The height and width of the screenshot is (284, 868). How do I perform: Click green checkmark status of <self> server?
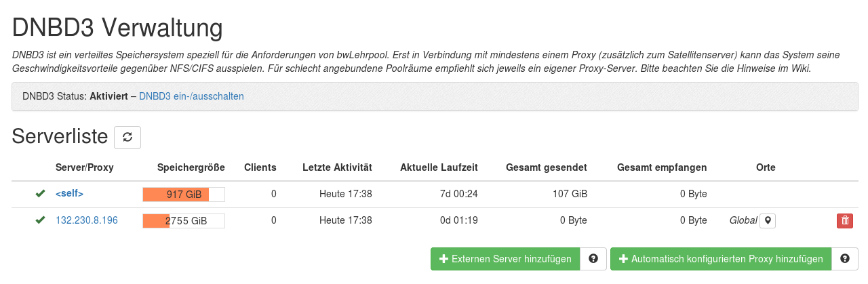coord(41,194)
